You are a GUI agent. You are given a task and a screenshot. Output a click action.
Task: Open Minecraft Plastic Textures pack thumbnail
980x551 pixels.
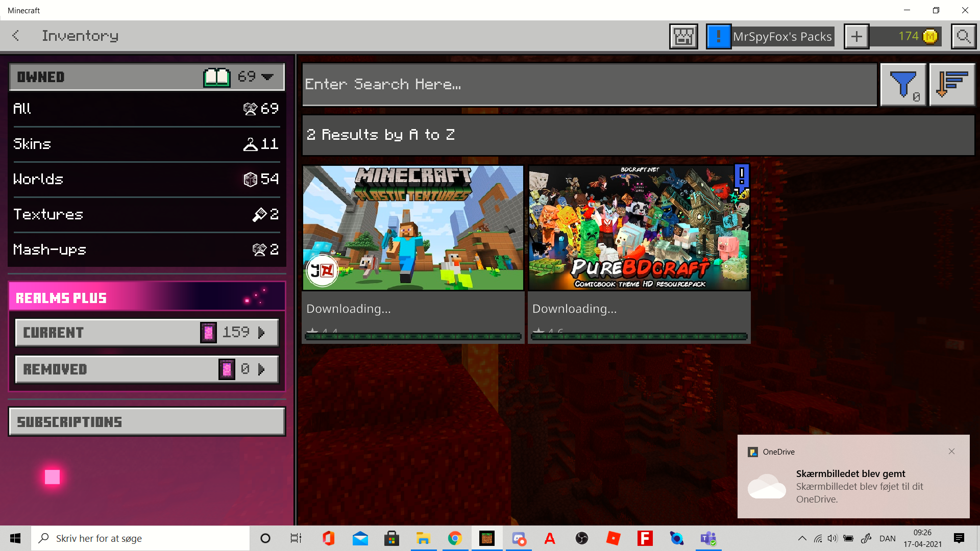(413, 228)
